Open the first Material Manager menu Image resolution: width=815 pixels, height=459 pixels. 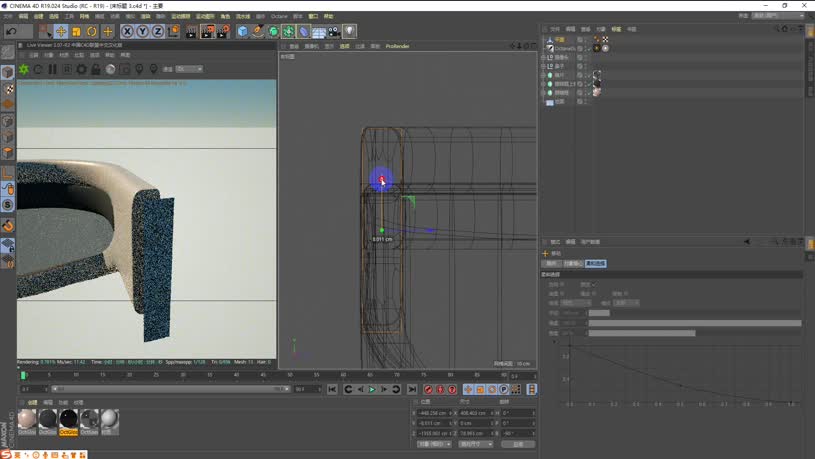(32, 402)
